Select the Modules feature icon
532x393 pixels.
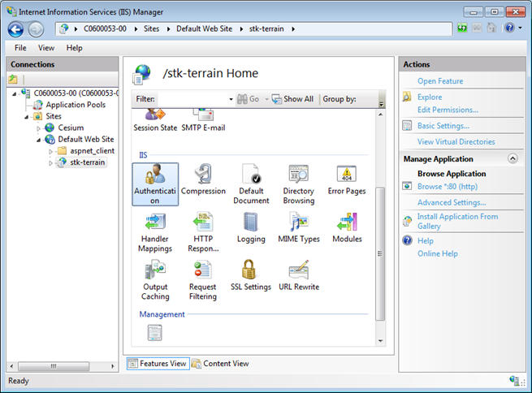[x=347, y=222]
